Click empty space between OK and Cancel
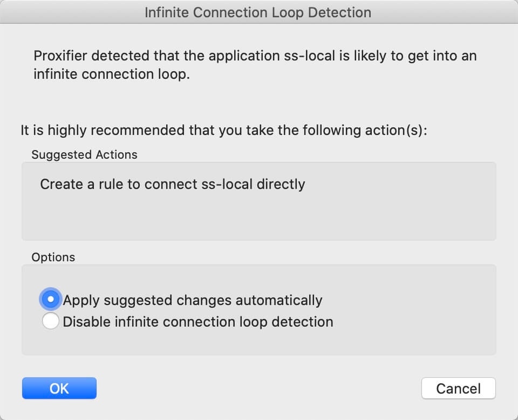This screenshot has width=518, height=420. (x=258, y=388)
